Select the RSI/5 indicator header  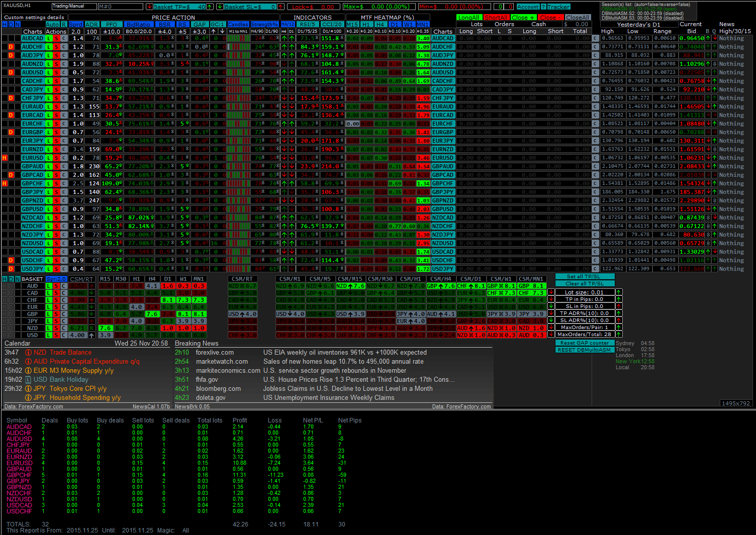(307, 24)
